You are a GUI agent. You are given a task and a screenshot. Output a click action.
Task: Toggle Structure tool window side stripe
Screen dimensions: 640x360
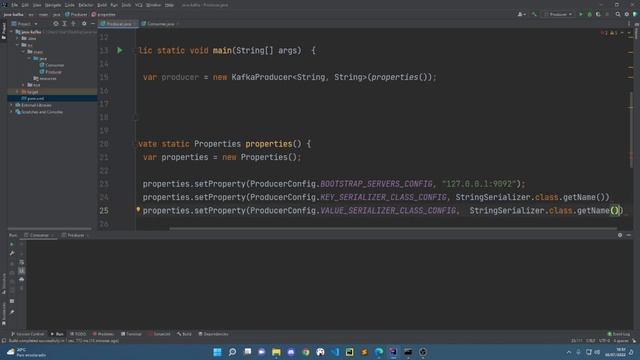click(x=4, y=283)
